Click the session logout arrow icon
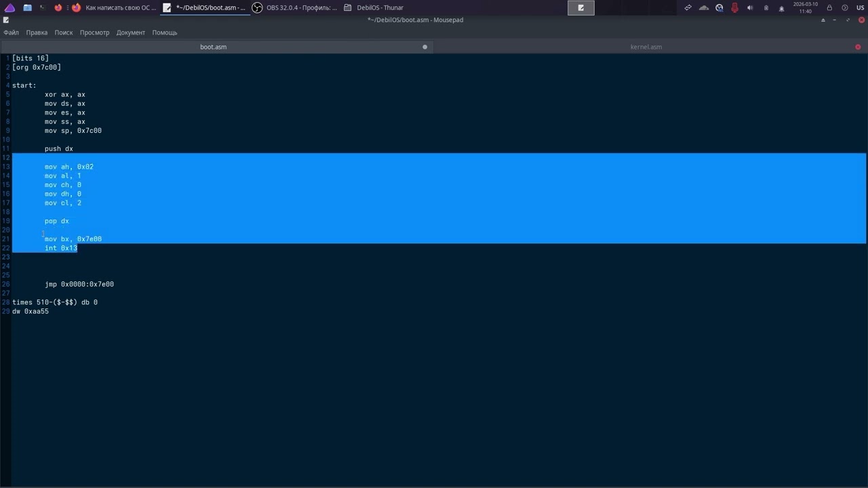 pyautogui.click(x=845, y=7)
